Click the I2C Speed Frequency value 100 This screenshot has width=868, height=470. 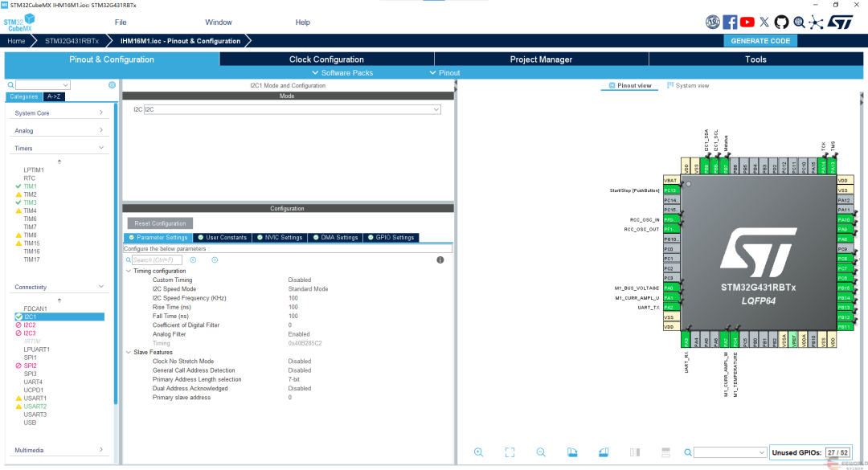click(293, 298)
